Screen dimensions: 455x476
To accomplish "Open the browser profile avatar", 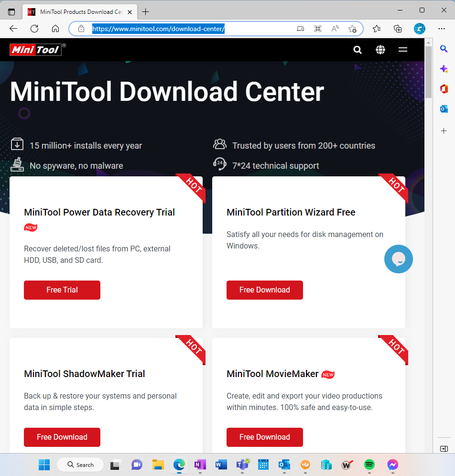I will pyautogui.click(x=420, y=29).
